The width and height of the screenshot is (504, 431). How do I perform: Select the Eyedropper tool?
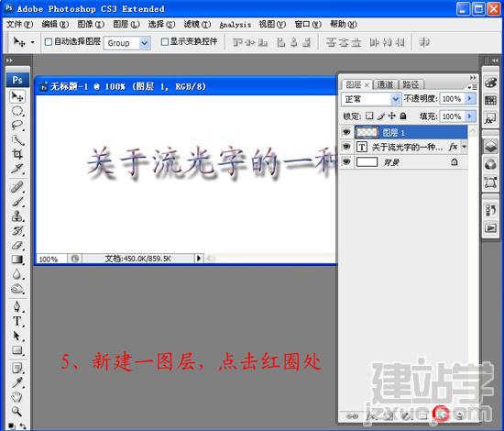(x=17, y=382)
